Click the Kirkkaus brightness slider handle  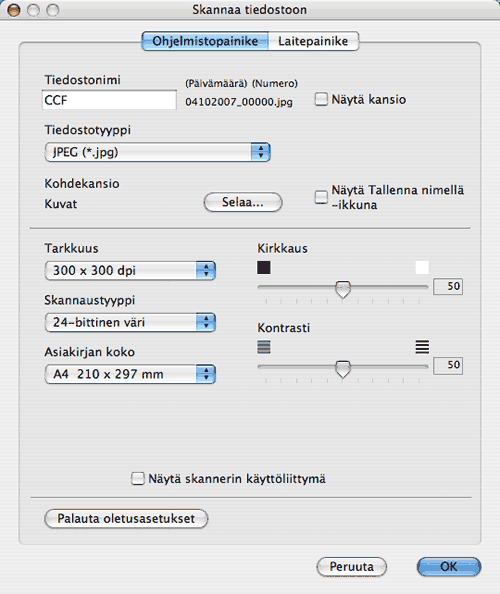point(343,289)
